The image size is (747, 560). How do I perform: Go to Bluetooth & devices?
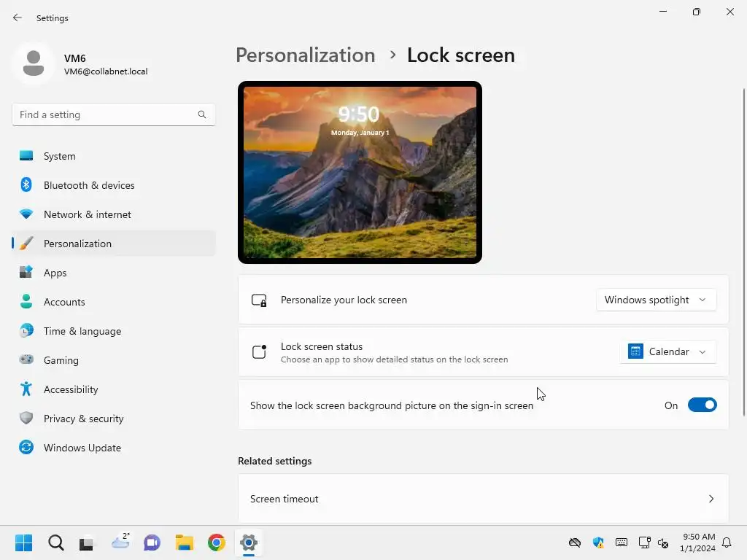(x=113, y=184)
